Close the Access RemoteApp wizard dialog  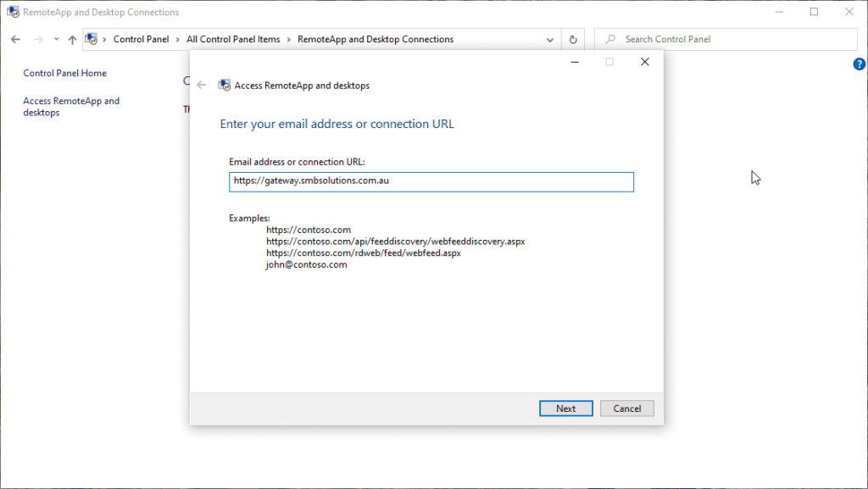[x=645, y=62]
